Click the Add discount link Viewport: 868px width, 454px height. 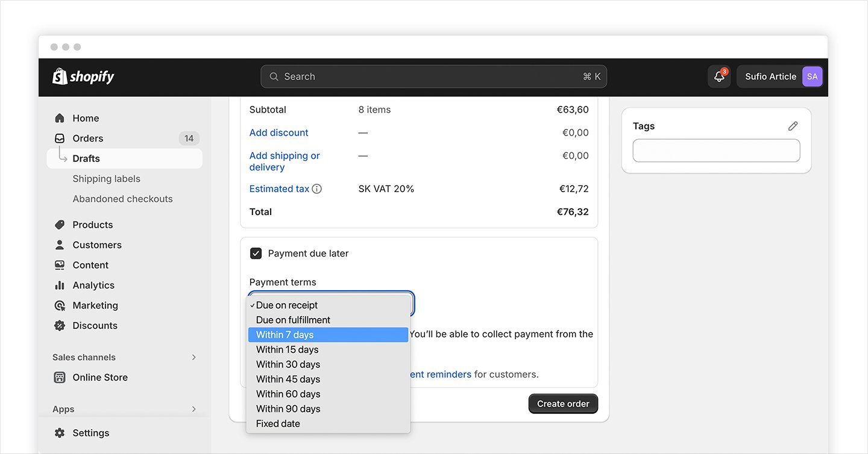[x=278, y=132]
